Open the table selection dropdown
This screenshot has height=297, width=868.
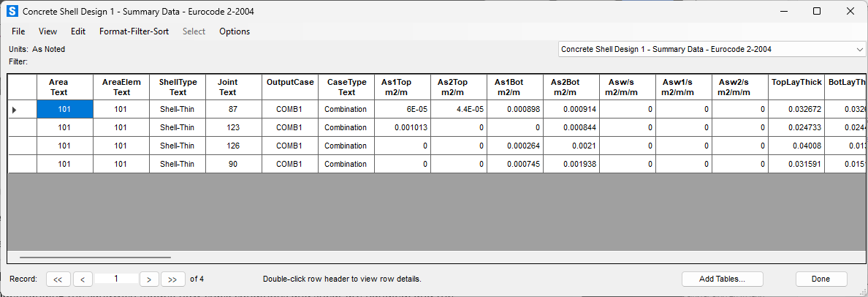pos(859,49)
